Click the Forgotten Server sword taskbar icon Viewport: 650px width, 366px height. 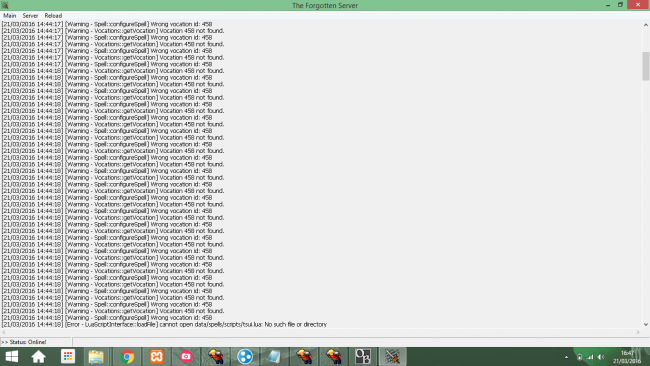click(x=392, y=356)
